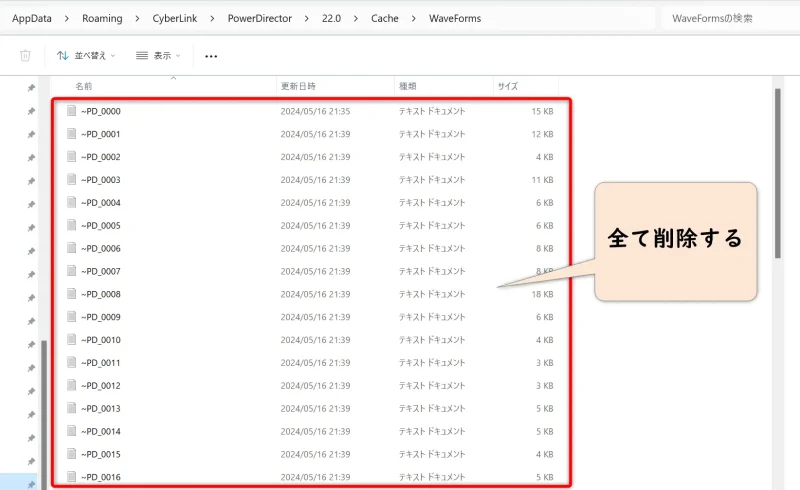800x490 pixels.
Task: Select file name ~PD_0004
Action: point(101,203)
